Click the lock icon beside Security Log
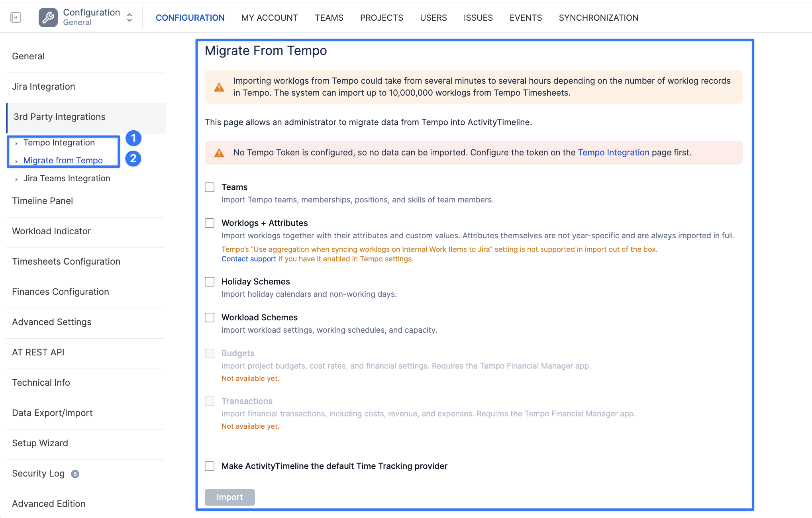812x518 pixels. [75, 474]
